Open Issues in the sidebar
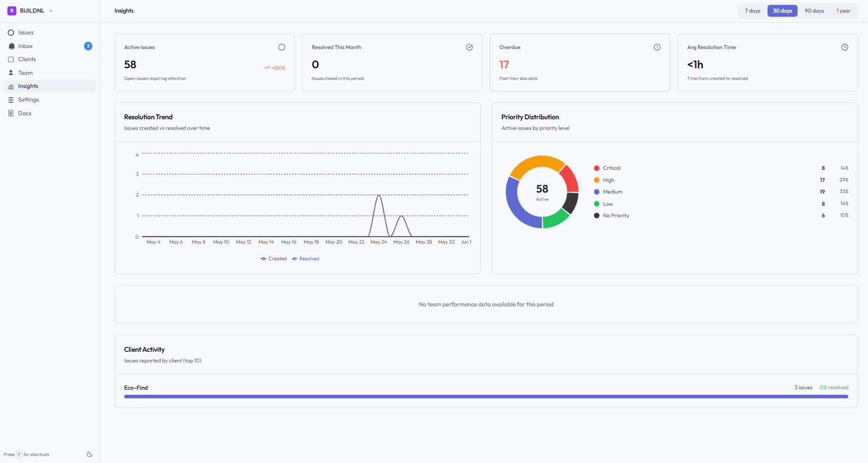The width and height of the screenshot is (868, 463). click(x=49, y=33)
